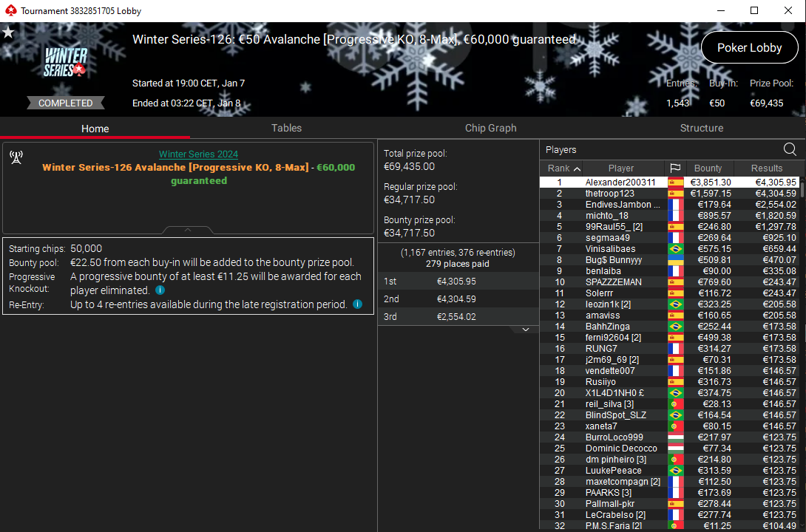Screen dimensions: 806x532
Task: Open the Chip Graph tab
Action: pos(491,128)
